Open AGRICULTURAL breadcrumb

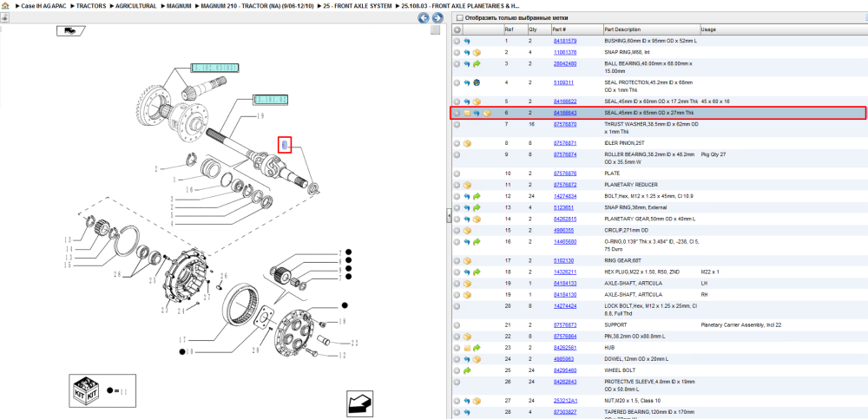pyautogui.click(x=136, y=5)
